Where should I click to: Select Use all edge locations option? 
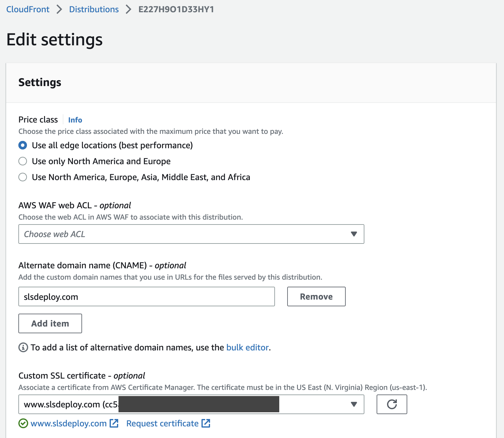click(23, 145)
